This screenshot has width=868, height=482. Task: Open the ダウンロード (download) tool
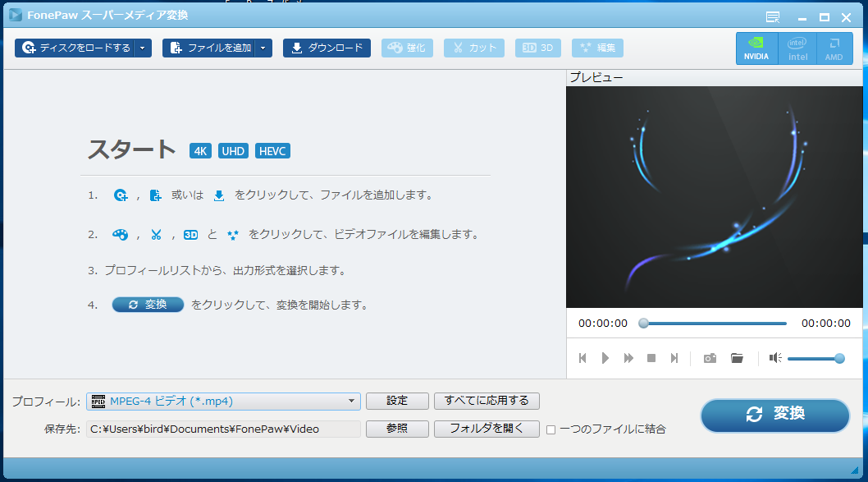coord(327,48)
